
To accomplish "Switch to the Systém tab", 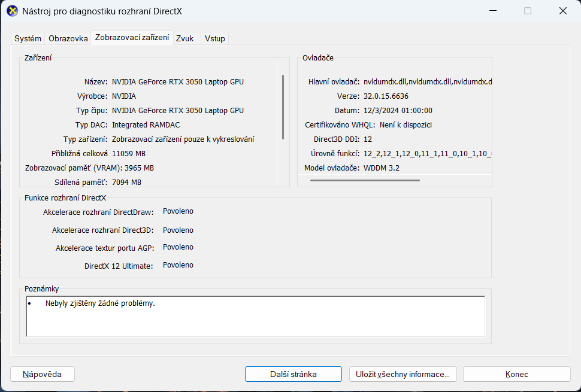I will (28, 38).
